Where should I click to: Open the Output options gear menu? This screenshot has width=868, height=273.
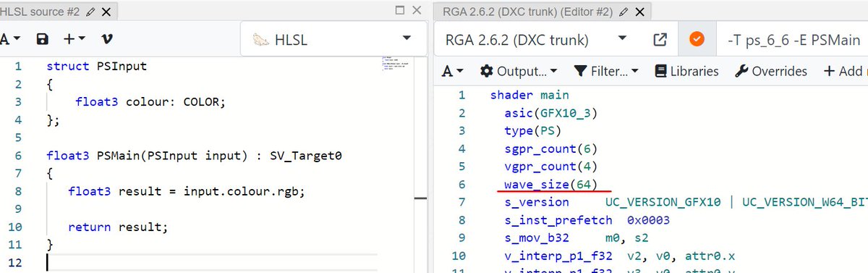click(518, 71)
